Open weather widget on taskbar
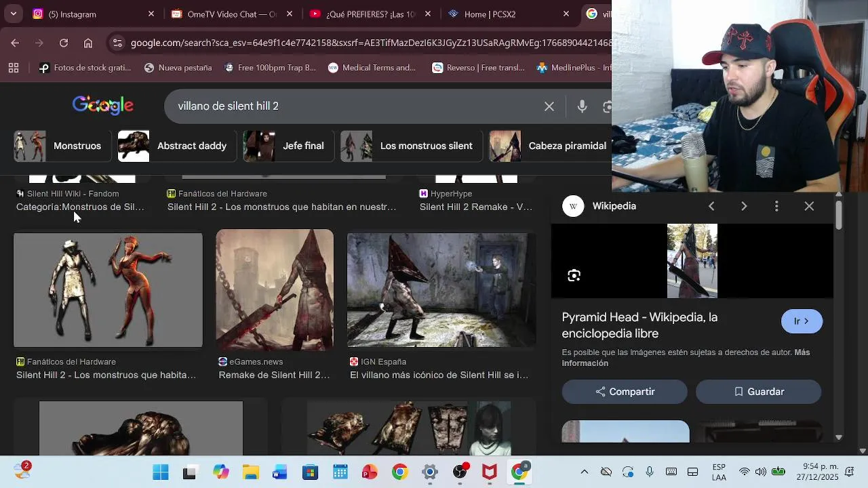The image size is (868, 488). (x=22, y=470)
